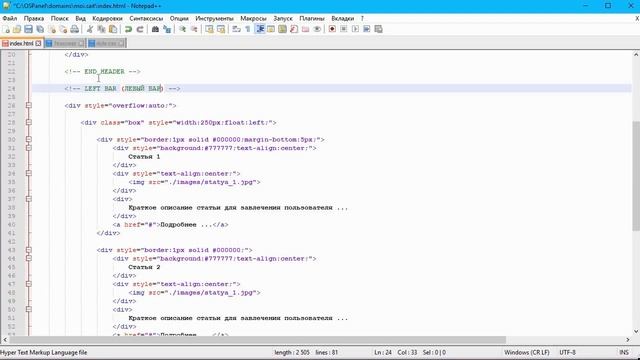Click the Paste clipboard icon
The width and height of the screenshot is (640, 360).
113,29
